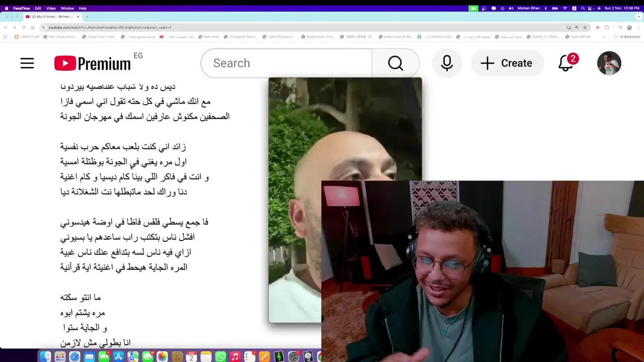This screenshot has width=644, height=362.
Task: Open the Edit menu
Action: (x=38, y=8)
